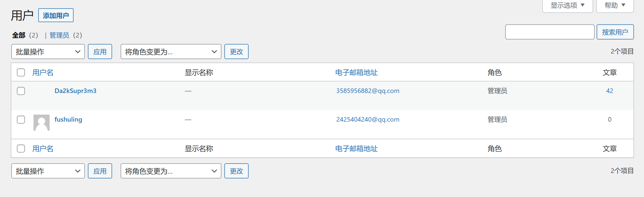The height and width of the screenshot is (197, 644).
Task: Sort by 电子邮箱地址 column header
Action: (x=356, y=72)
